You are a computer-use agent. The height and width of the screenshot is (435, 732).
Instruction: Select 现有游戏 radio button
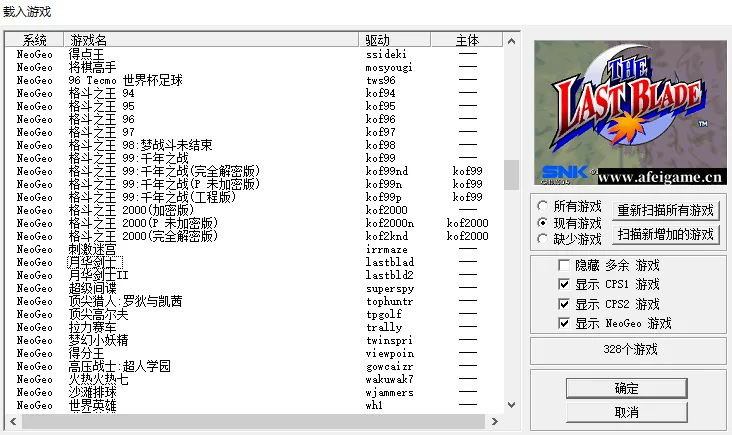click(x=543, y=223)
